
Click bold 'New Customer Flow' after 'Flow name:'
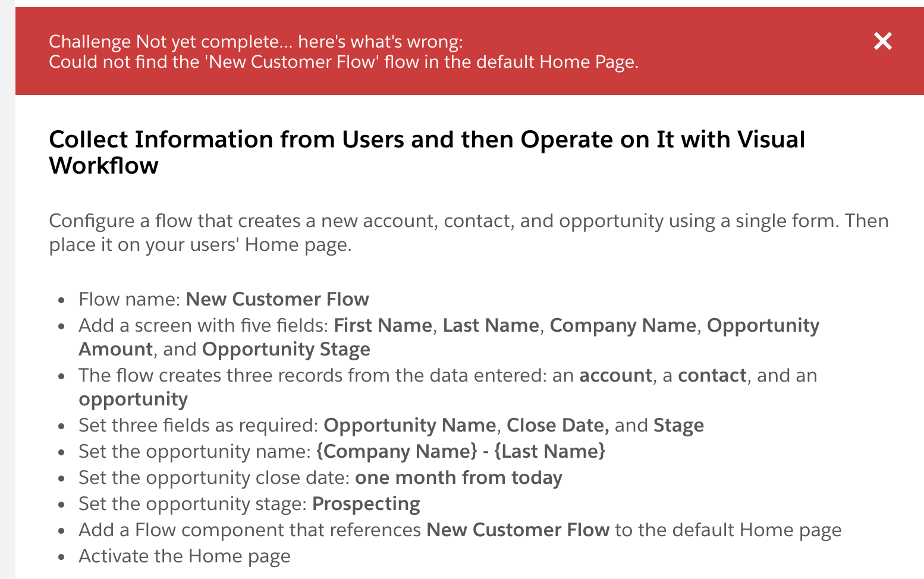277,299
